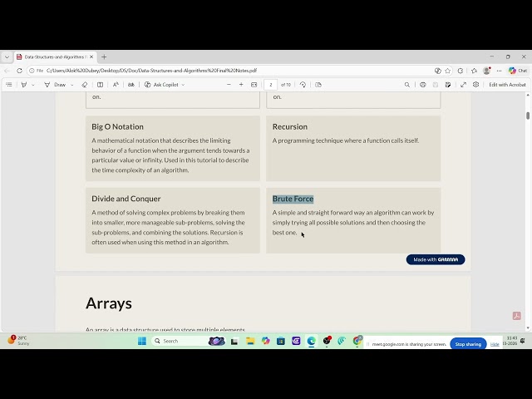The height and width of the screenshot is (399, 532).
Task: Click the Chrome icon in taskbar
Action: tap(357, 340)
